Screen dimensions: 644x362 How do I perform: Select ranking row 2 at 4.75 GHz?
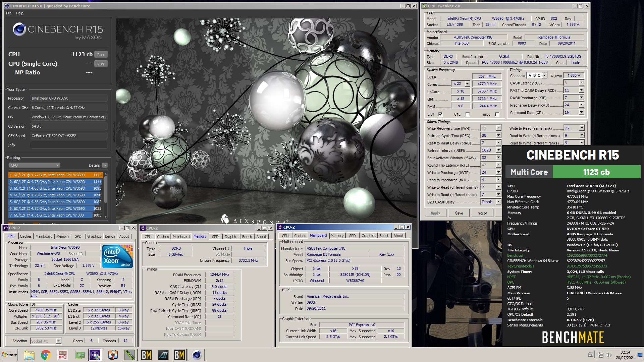55,182
